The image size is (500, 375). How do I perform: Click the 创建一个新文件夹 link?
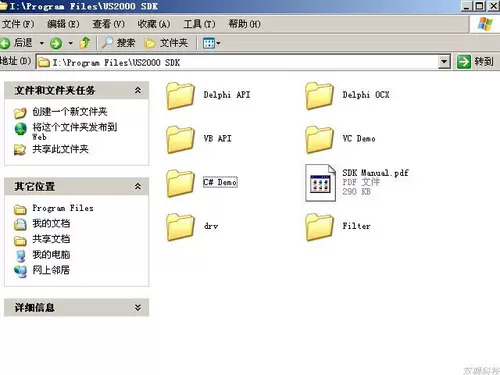70,112
